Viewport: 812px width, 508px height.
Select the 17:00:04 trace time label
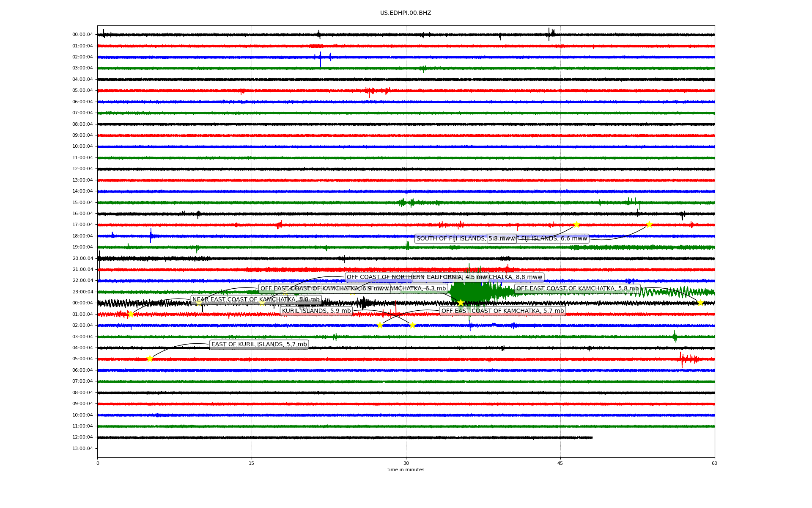[x=82, y=225]
